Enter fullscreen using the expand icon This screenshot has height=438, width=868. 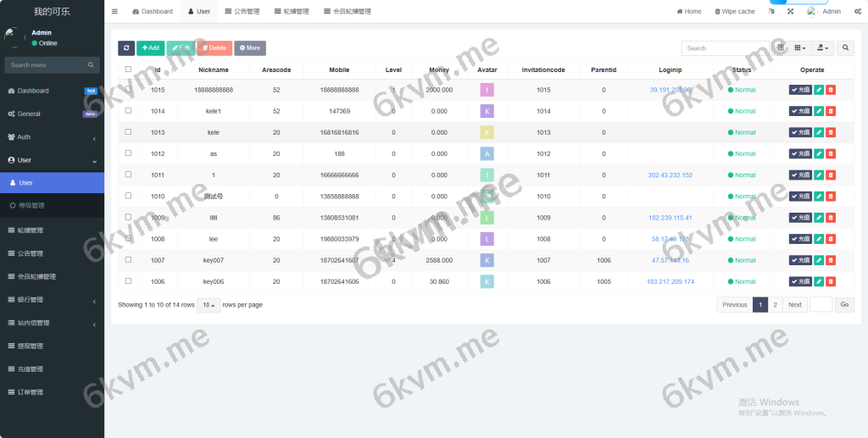coord(790,12)
